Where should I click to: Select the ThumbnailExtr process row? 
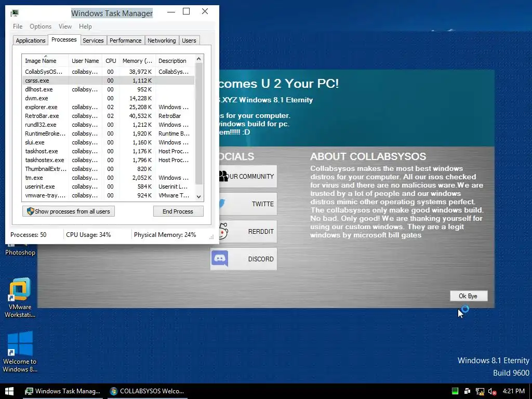[108, 169]
